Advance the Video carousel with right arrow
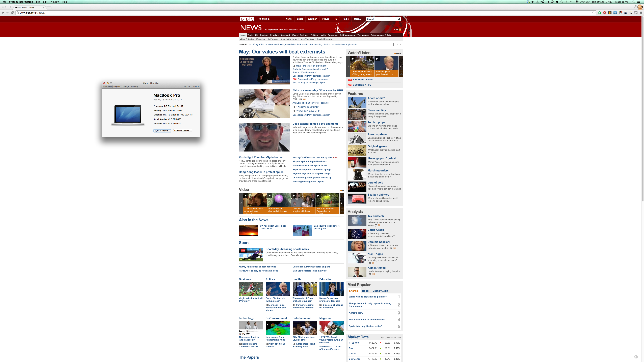Image resolution: width=644 pixels, height=362 pixels. coord(341,203)
